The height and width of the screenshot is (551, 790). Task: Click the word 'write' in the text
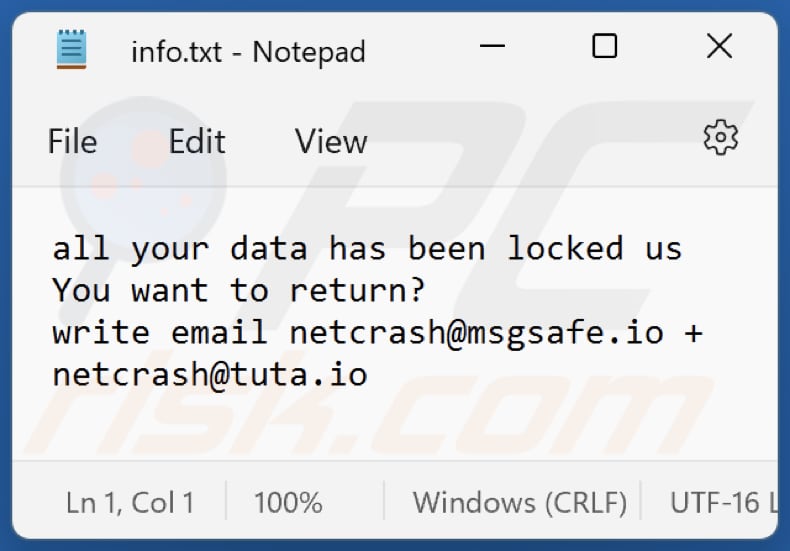click(101, 332)
